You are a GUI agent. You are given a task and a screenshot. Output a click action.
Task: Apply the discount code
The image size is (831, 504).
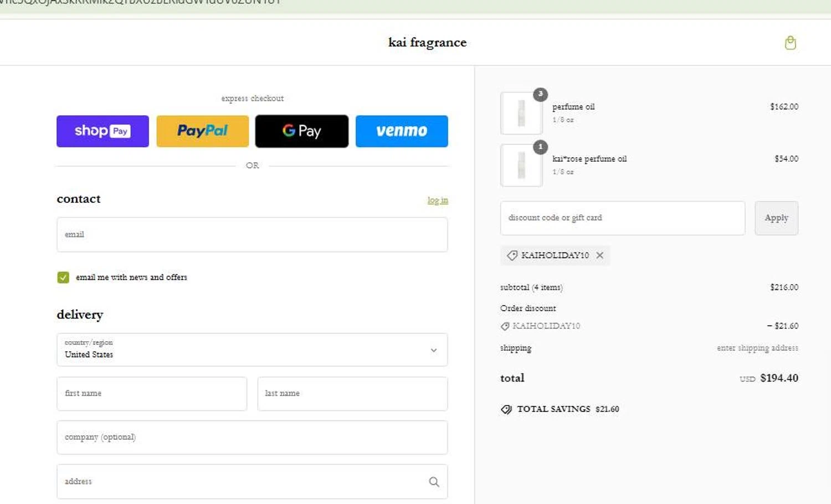click(776, 218)
